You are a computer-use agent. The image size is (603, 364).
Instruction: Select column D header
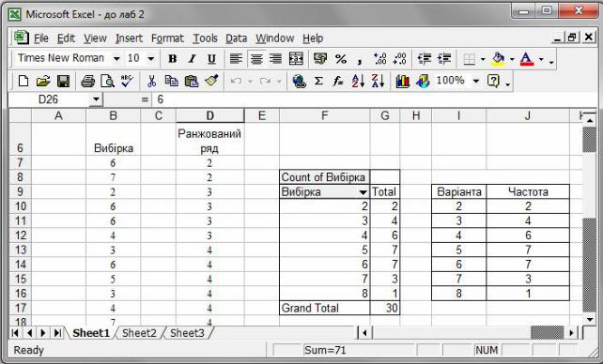(x=210, y=115)
